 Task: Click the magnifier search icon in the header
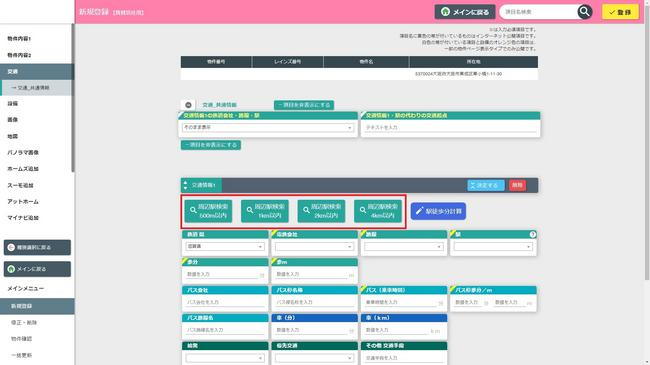pyautogui.click(x=585, y=12)
